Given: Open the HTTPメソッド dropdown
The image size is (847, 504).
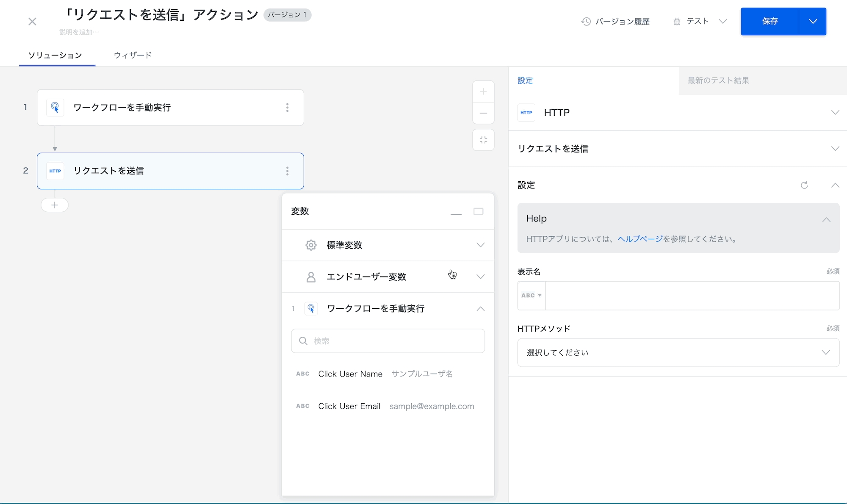Looking at the screenshot, I should (x=678, y=352).
